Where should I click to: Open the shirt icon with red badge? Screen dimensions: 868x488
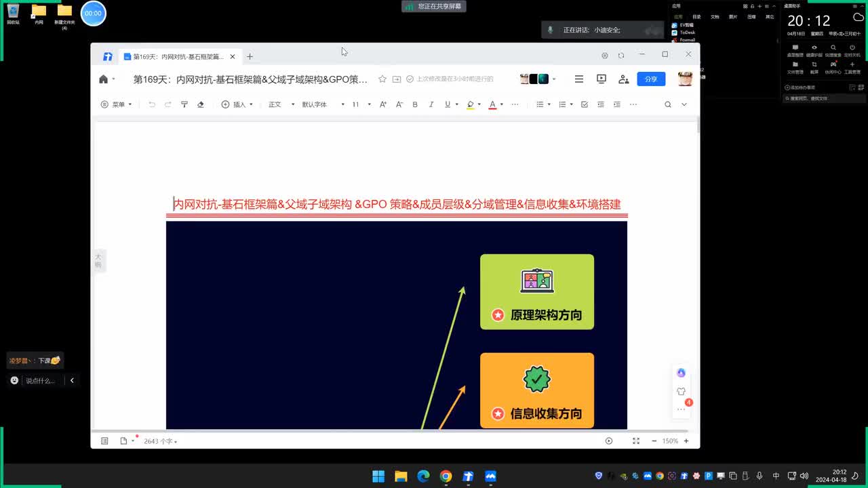(682, 392)
